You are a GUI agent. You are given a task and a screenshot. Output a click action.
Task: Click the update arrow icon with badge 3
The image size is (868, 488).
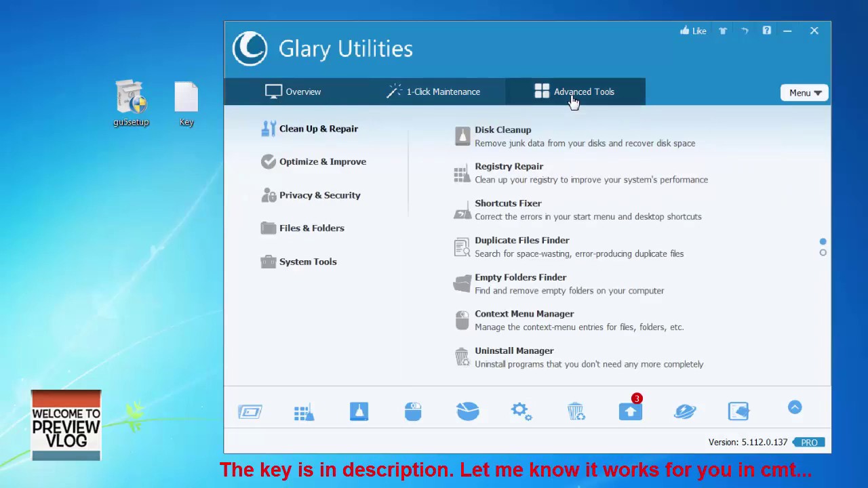631,410
